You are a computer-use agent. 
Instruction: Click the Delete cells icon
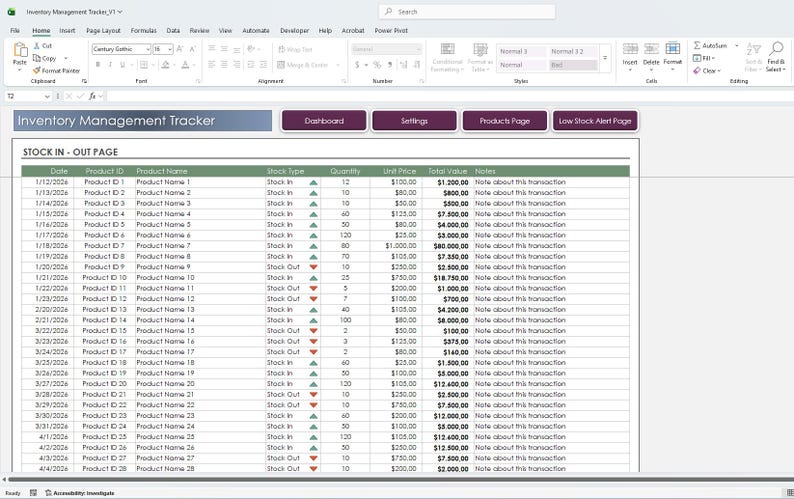point(651,49)
